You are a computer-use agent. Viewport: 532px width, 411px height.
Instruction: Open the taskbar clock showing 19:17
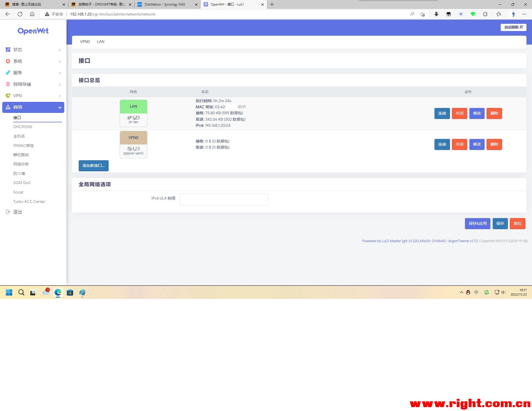click(x=519, y=292)
